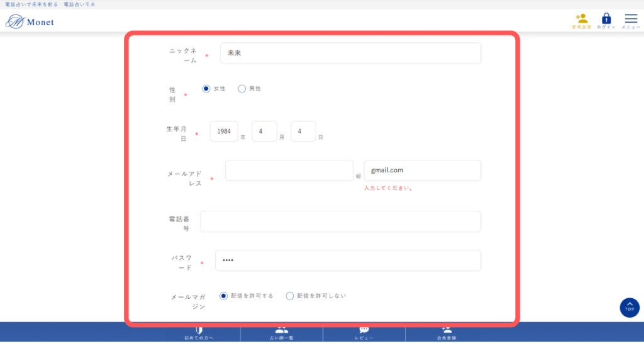Focus the 電話番号 phone number field
Image resolution: width=644 pixels, height=346 pixels.
[340, 221]
